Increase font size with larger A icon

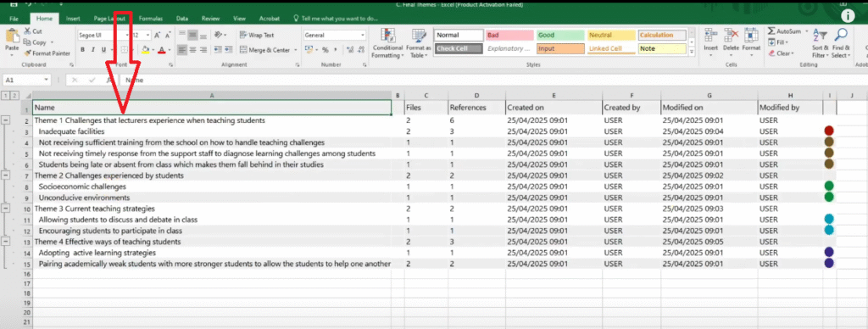pos(158,35)
